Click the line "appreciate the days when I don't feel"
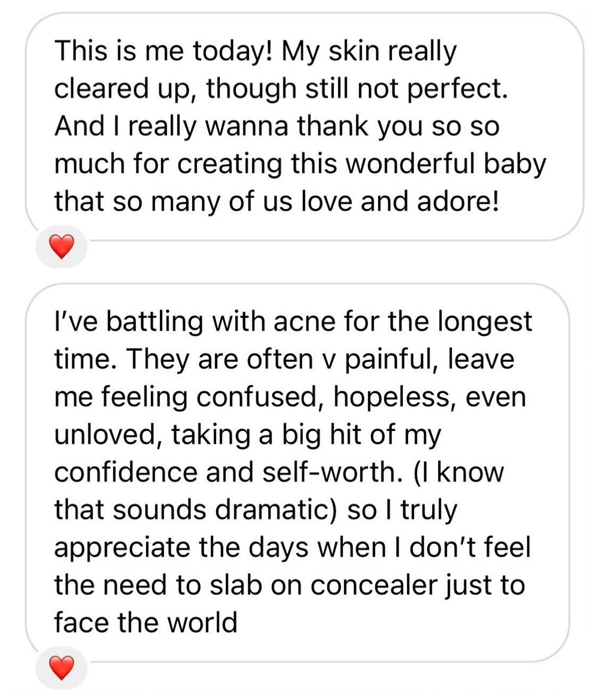This screenshot has height=700, width=597. 292,548
